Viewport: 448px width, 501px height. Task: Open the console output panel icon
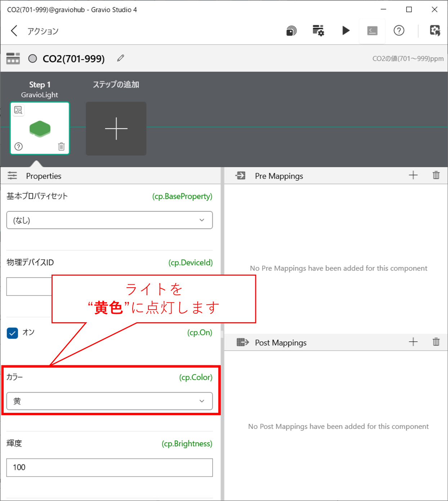click(372, 31)
